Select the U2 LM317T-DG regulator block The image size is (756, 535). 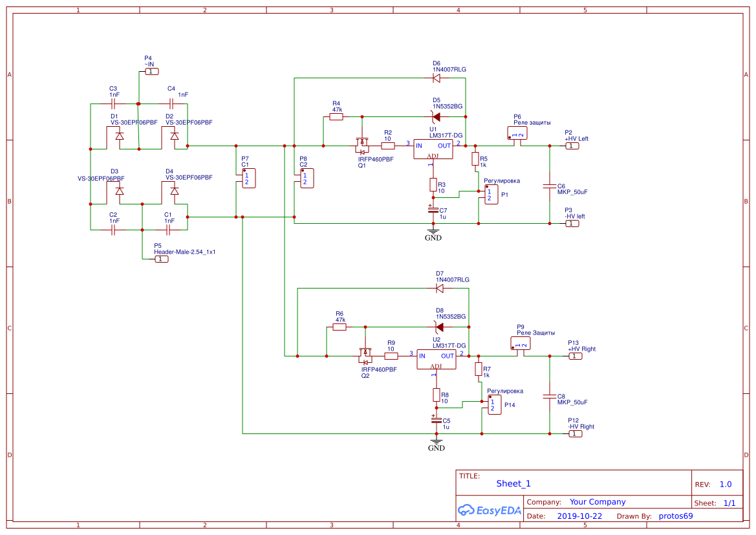(437, 359)
